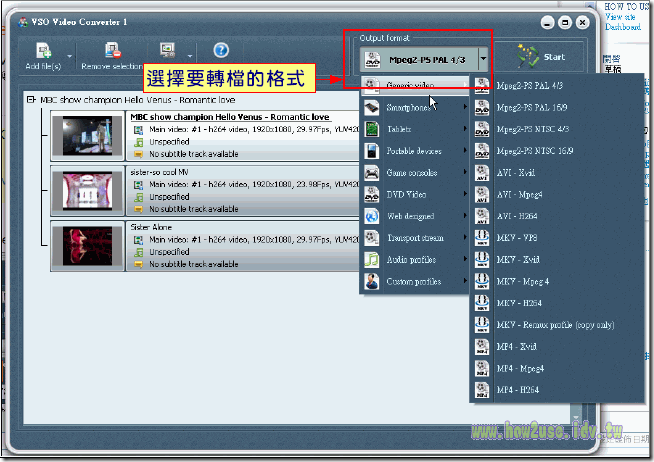Select the MBC show champion video thumbnail
The image size is (654, 462).
click(88, 136)
